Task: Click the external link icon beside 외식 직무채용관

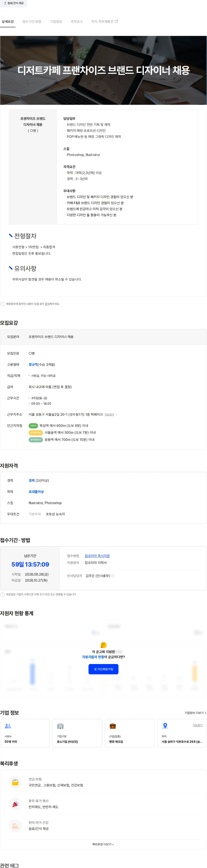Action: (116, 21)
